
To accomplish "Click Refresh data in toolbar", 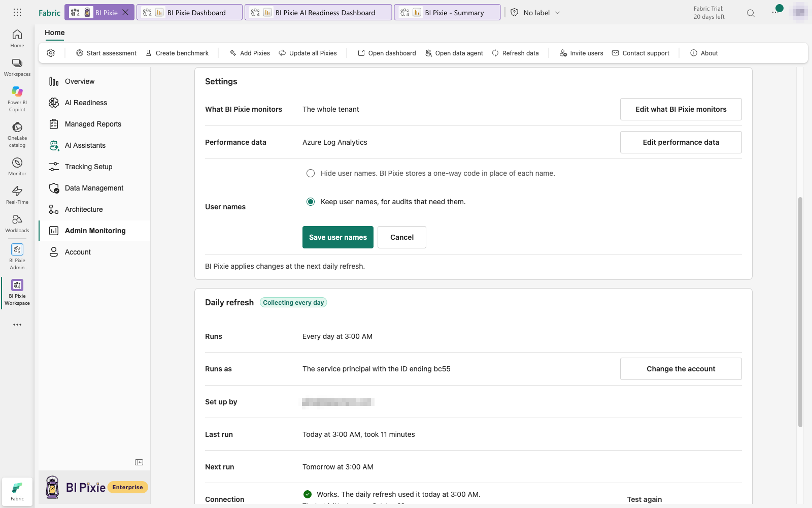I will click(x=515, y=53).
